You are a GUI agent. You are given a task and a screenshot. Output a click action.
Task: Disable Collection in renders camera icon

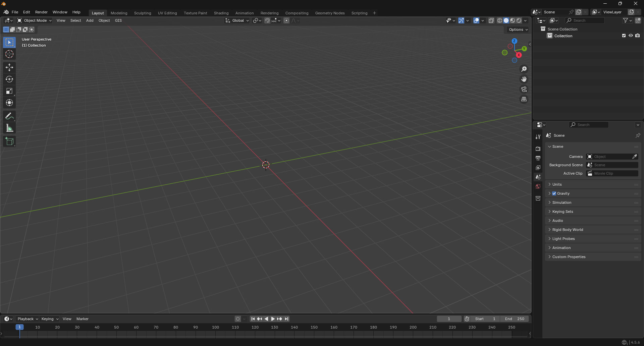pyautogui.click(x=638, y=36)
